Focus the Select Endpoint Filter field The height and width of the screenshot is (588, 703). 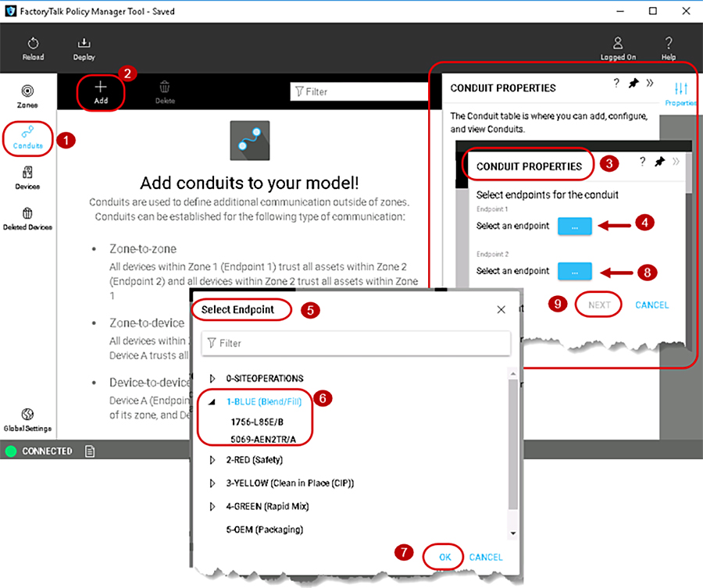(356, 344)
